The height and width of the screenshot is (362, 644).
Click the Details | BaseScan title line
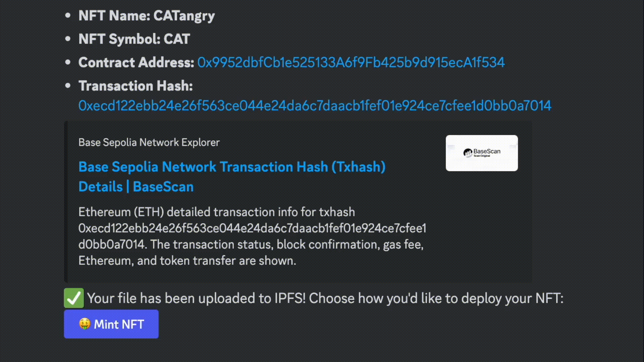click(136, 187)
